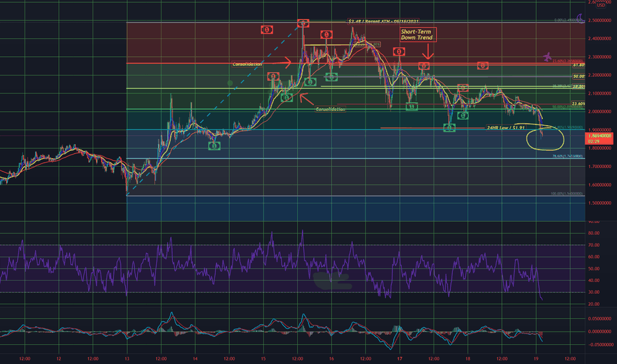Click the date label 19 on the time axis

pos(536,359)
